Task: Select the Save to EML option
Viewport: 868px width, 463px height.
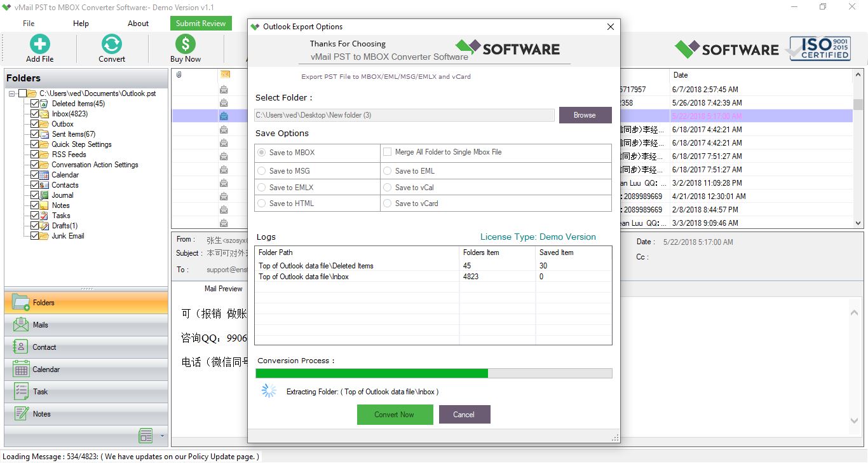Action: [x=387, y=171]
